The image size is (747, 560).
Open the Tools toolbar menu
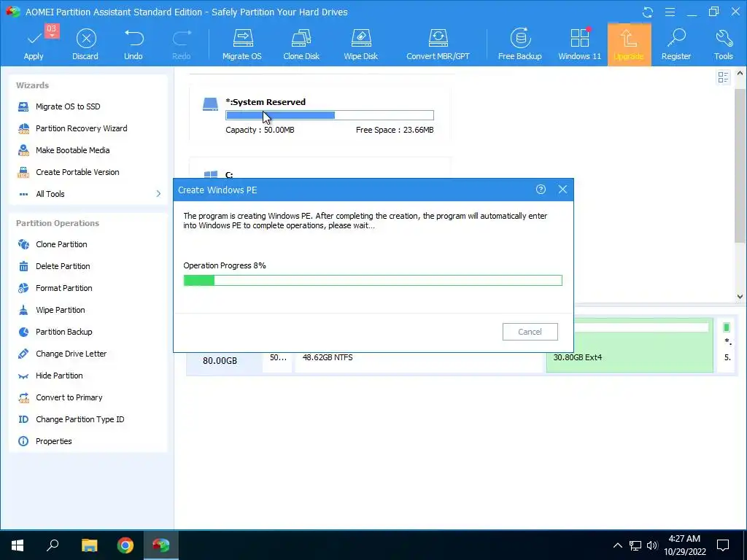point(723,44)
